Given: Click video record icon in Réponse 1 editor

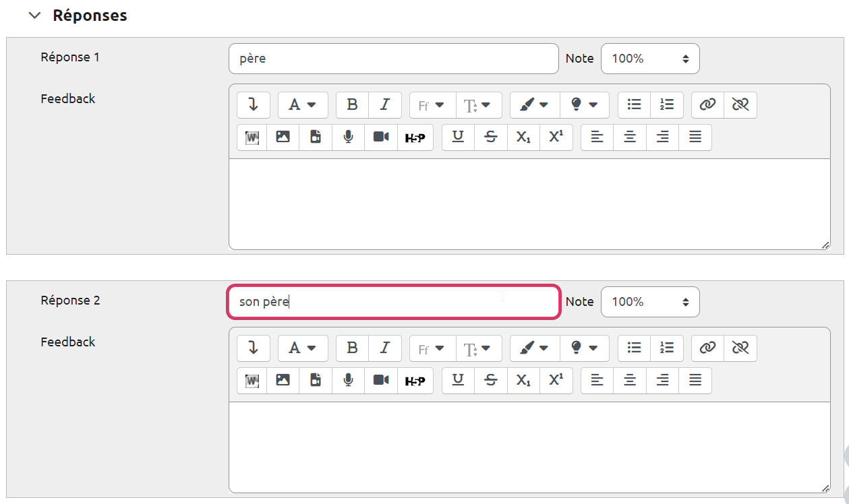Looking at the screenshot, I should [x=382, y=137].
